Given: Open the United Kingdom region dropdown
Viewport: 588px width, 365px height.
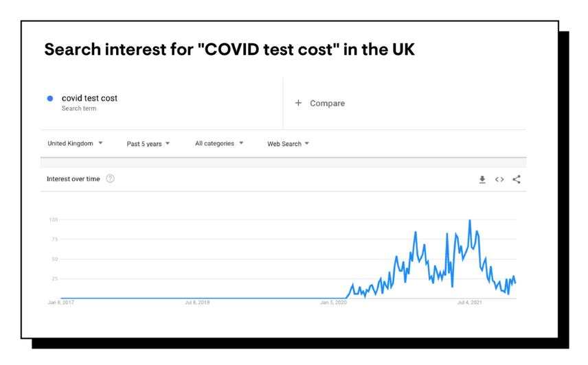Looking at the screenshot, I should tap(75, 143).
